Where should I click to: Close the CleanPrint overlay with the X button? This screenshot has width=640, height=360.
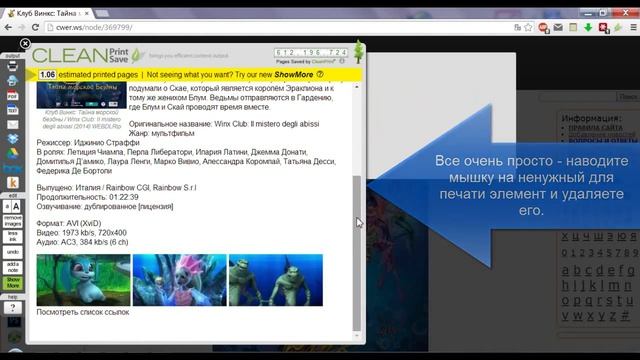click(25, 43)
